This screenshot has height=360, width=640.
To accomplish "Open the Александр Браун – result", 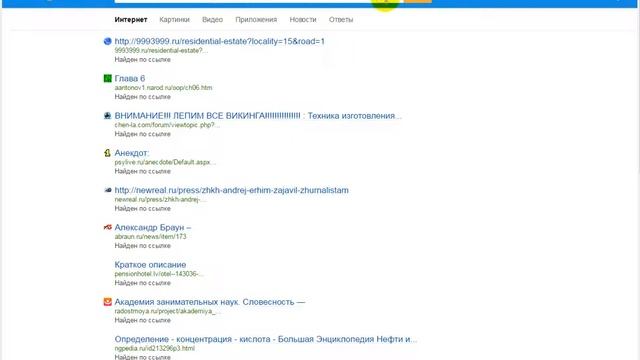I will click(x=153, y=227).
